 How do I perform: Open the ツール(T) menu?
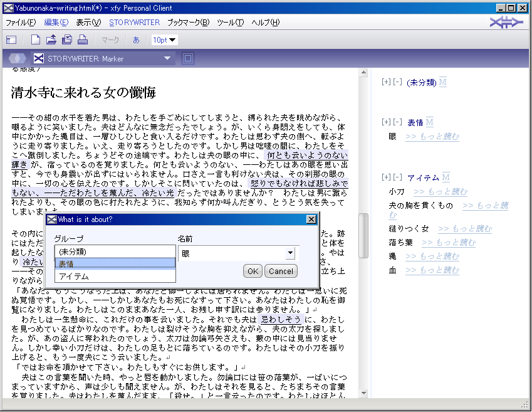tap(231, 23)
